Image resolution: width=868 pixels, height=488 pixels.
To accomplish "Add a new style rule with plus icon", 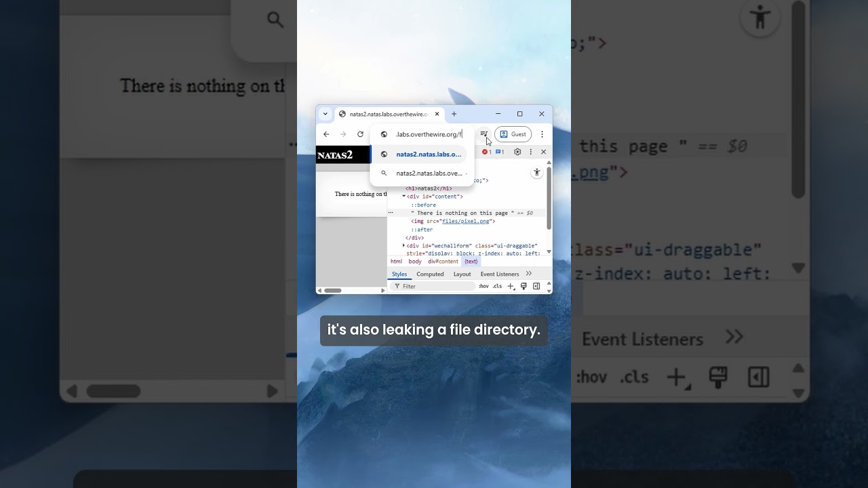I will pos(511,286).
